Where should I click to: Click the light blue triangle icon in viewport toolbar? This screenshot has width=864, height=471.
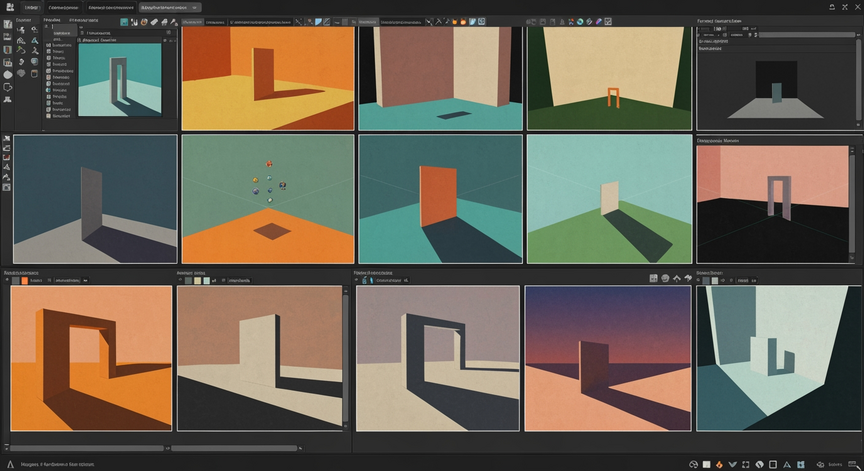[318, 21]
